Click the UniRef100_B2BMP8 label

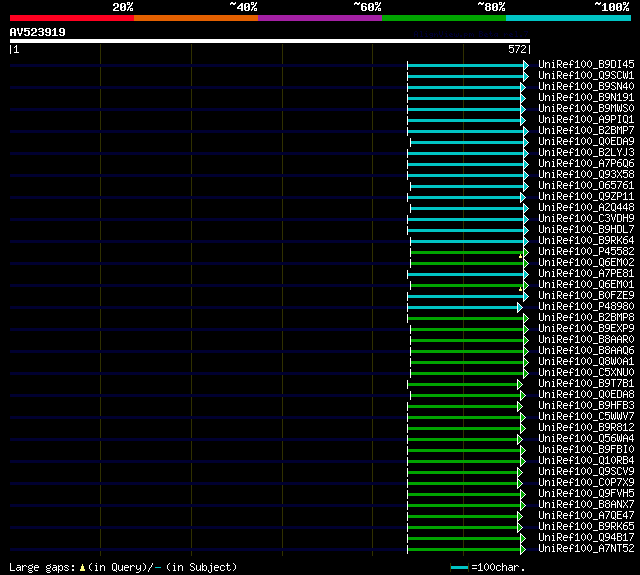click(586, 318)
